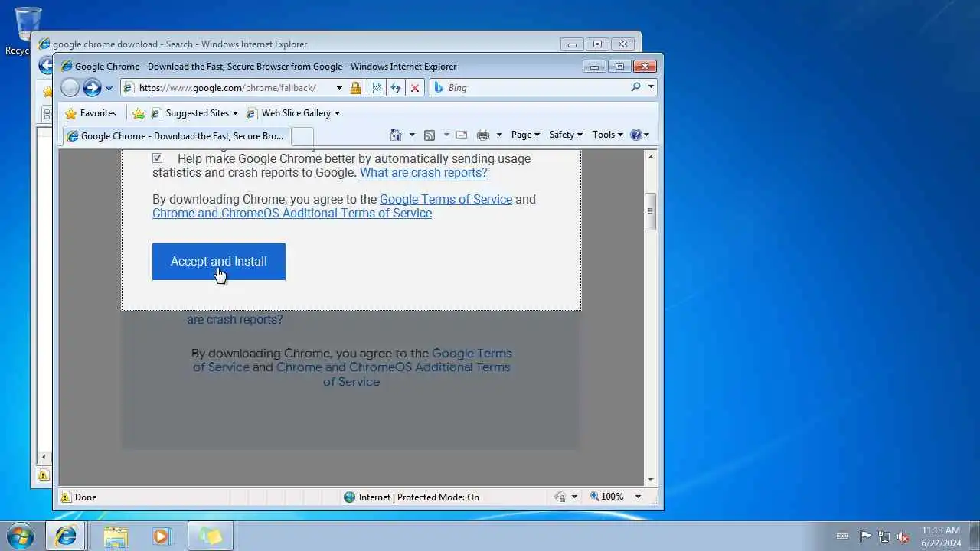Open the taskbar clock showing 11:13 AM
This screenshot has width=980, height=551.
click(941, 536)
